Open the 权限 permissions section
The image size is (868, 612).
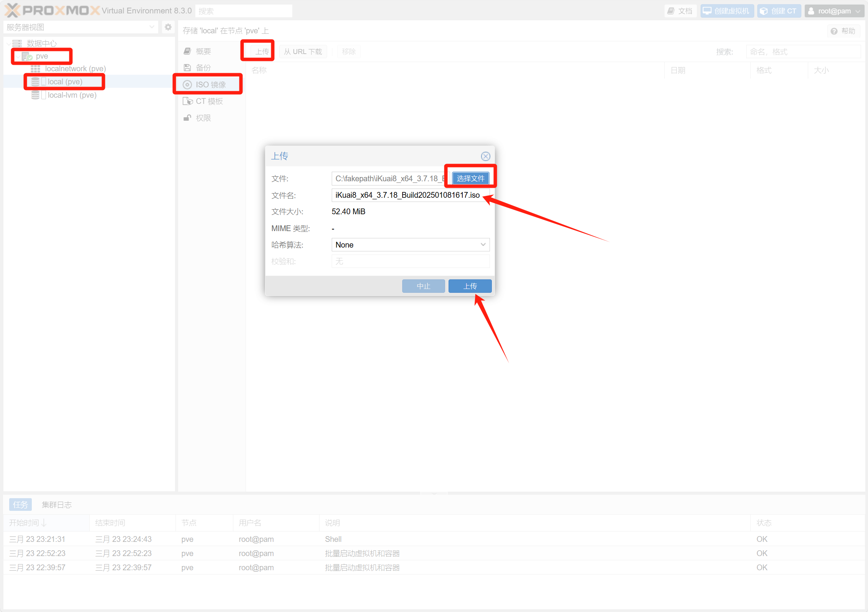pyautogui.click(x=203, y=118)
